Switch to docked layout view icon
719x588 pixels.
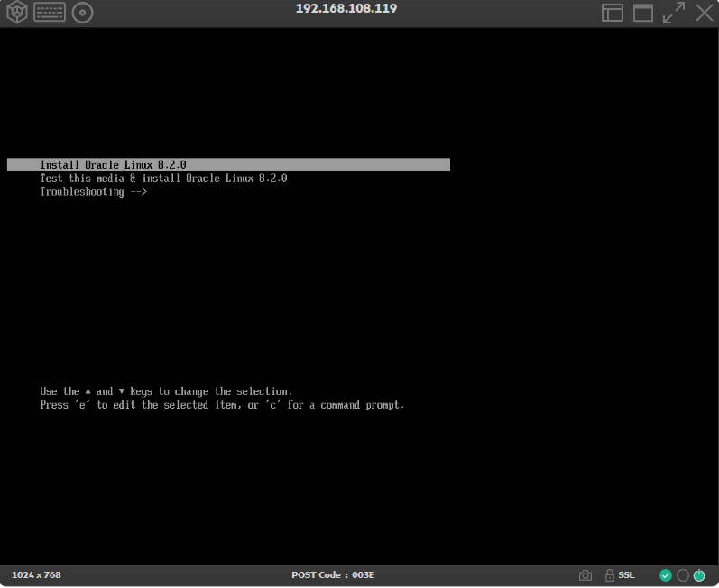(x=613, y=13)
